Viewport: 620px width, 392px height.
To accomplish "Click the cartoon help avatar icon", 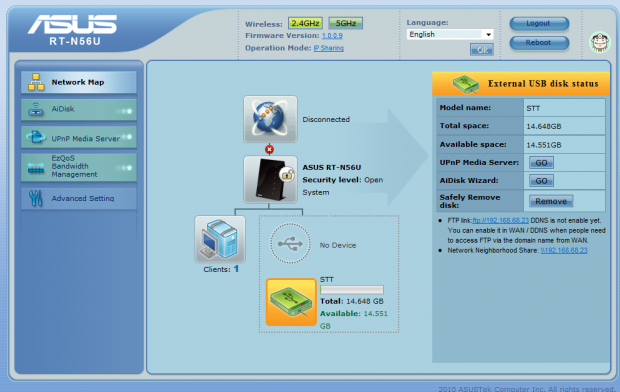I will 599,42.
